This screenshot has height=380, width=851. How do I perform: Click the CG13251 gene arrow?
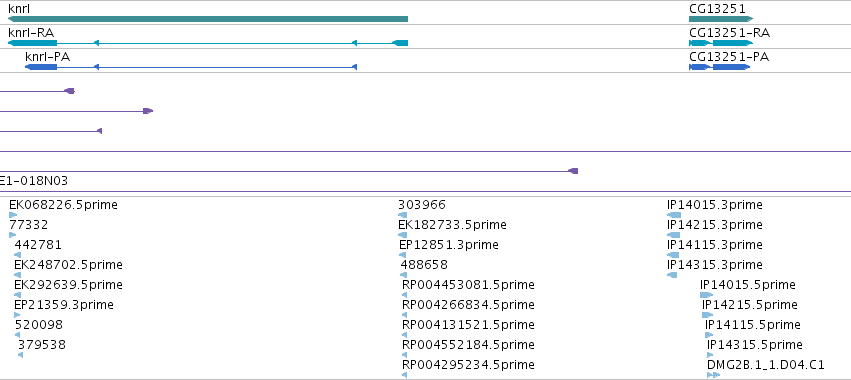721,19
